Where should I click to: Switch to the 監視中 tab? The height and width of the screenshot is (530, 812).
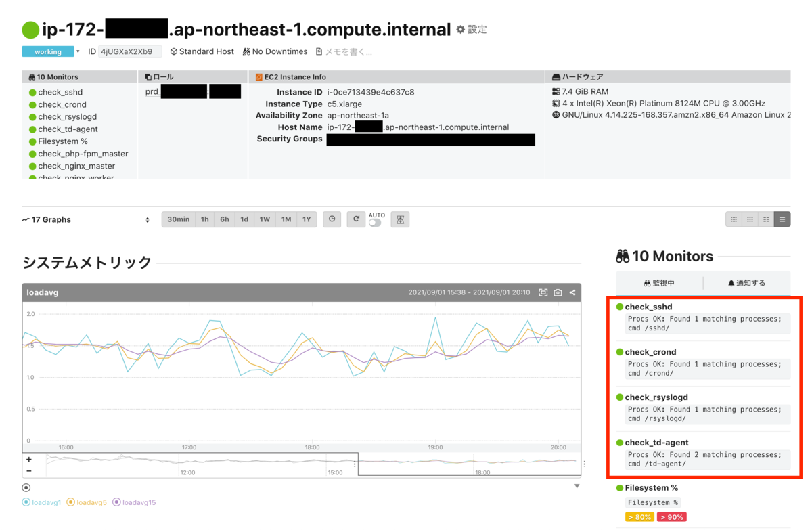click(659, 283)
